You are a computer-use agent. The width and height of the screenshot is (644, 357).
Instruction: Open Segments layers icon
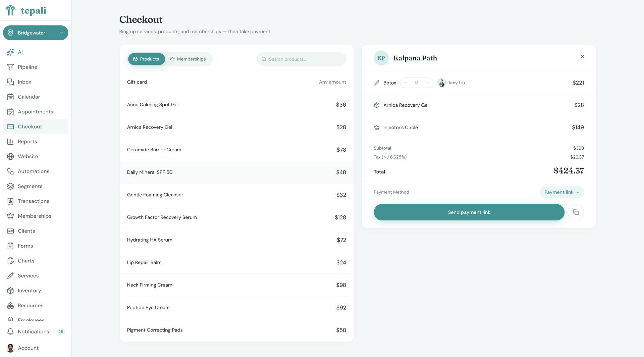10,186
